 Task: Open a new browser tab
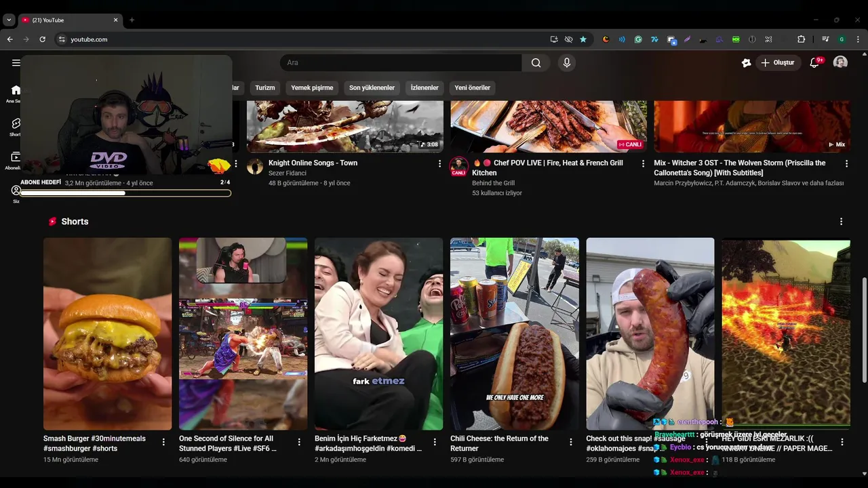(x=132, y=20)
